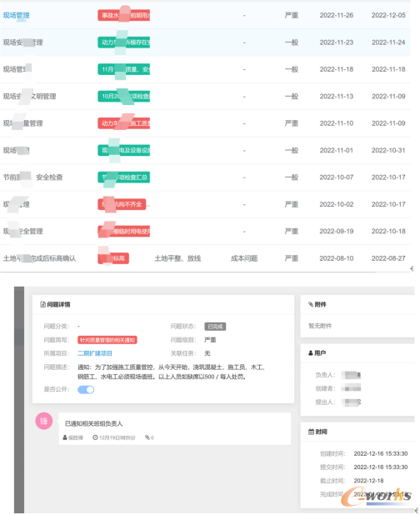Select the date 2022-08-10
Screen dimensions: 420x515
(x=337, y=258)
